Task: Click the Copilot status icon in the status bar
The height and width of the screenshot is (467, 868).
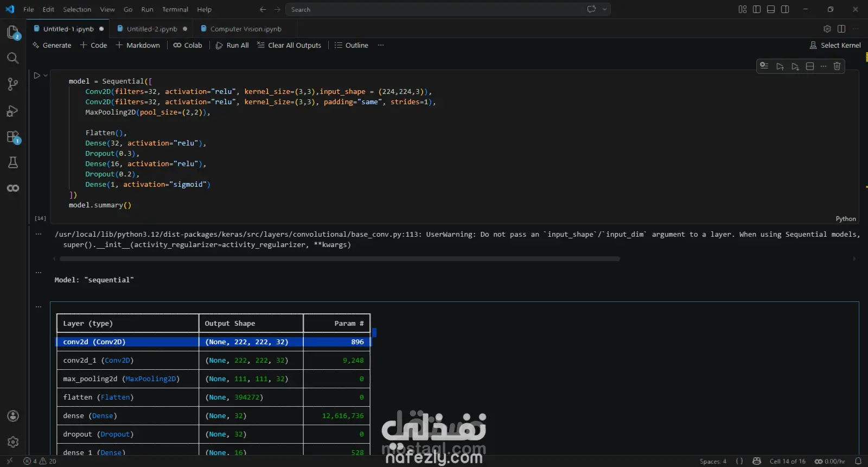Action: pyautogui.click(x=757, y=461)
